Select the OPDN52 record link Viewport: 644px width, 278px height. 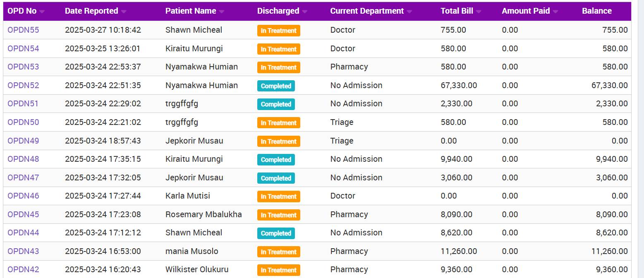tap(23, 85)
